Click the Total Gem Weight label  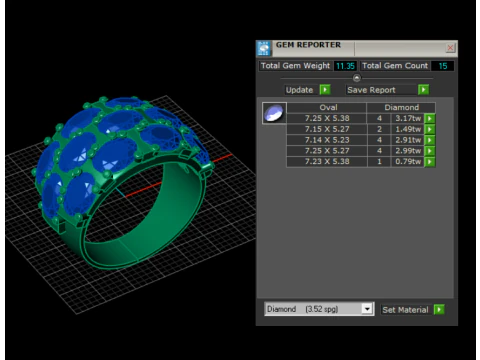295,66
